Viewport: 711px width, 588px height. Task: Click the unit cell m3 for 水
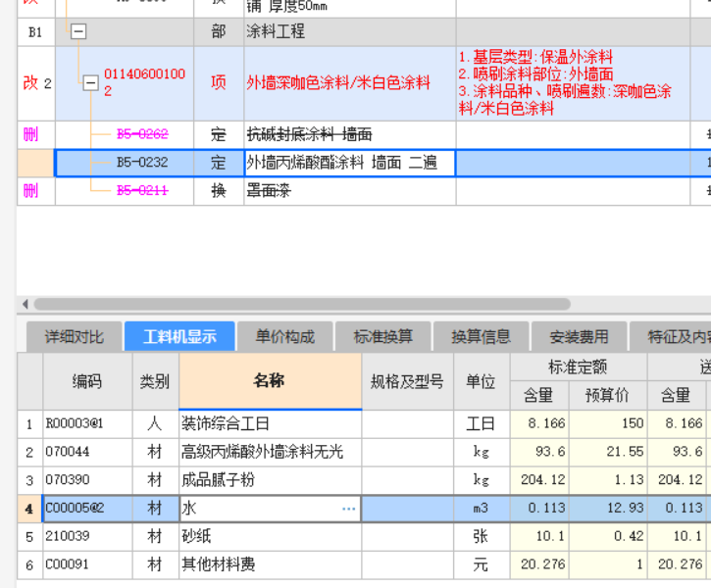482,509
